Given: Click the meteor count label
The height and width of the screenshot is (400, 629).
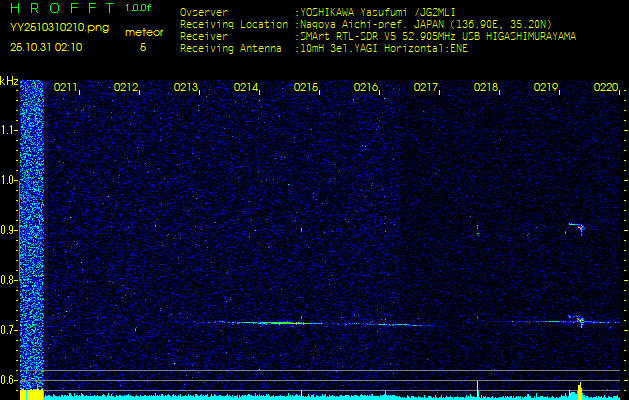Looking at the screenshot, I should 143,33.
